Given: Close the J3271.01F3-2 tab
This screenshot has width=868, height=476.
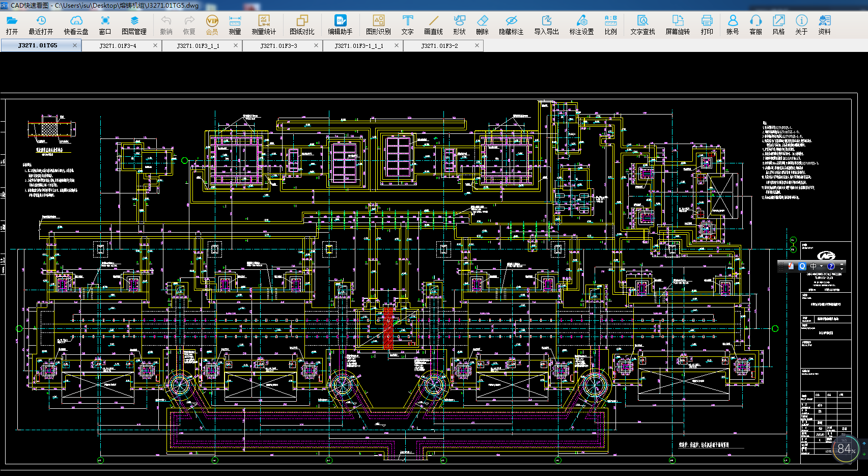Looking at the screenshot, I should pyautogui.click(x=477, y=45).
